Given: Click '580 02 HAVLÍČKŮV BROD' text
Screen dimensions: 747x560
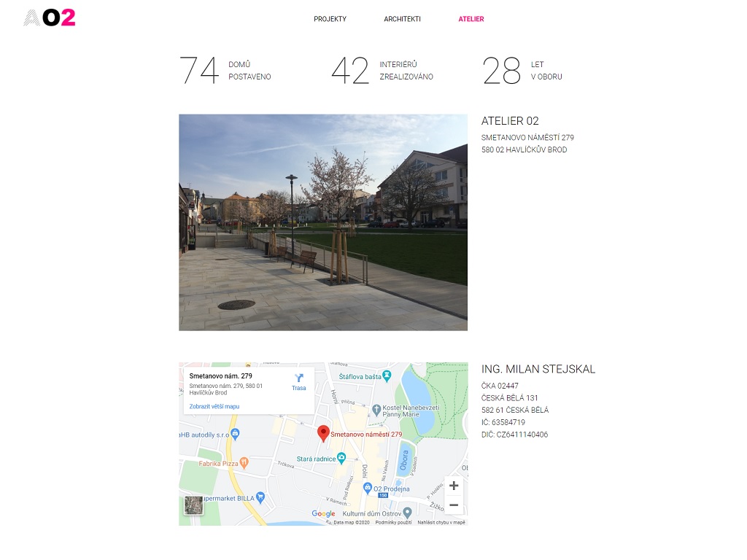Looking at the screenshot, I should coord(524,149).
